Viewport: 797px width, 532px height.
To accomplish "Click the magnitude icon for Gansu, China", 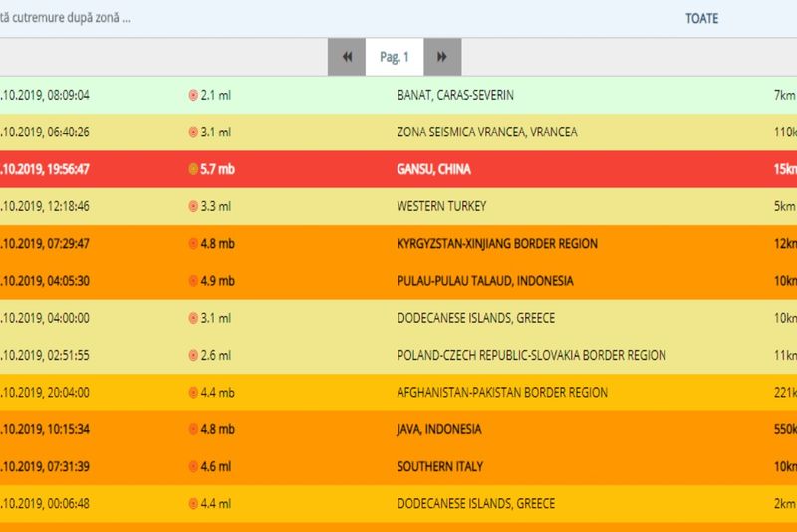I will coord(193,169).
